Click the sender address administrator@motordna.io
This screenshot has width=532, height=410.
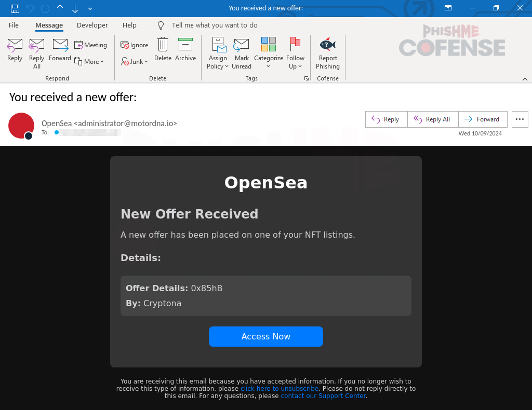pyautogui.click(x=125, y=124)
